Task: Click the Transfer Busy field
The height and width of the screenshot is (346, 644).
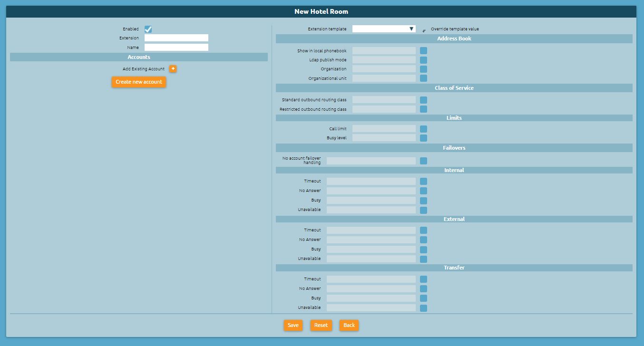Action: [371, 298]
